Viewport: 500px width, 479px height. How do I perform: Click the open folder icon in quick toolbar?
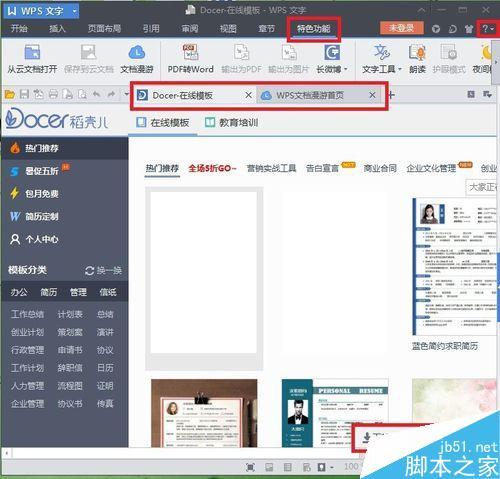tap(10, 95)
